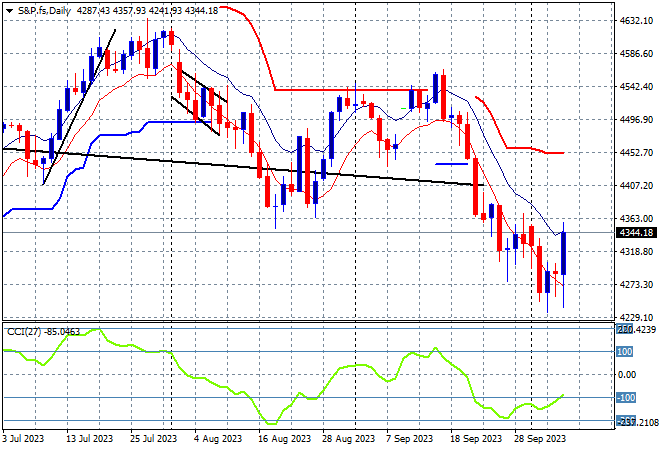This screenshot has height=450, width=660.
Task: Click the -100 level marker on CCI scale
Action: (x=625, y=397)
